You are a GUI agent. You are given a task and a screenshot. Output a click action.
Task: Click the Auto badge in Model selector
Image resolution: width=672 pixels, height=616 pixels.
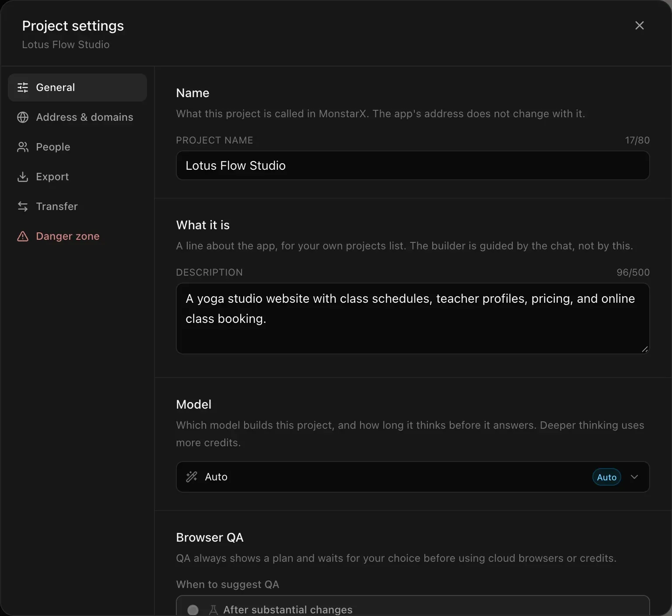(606, 477)
